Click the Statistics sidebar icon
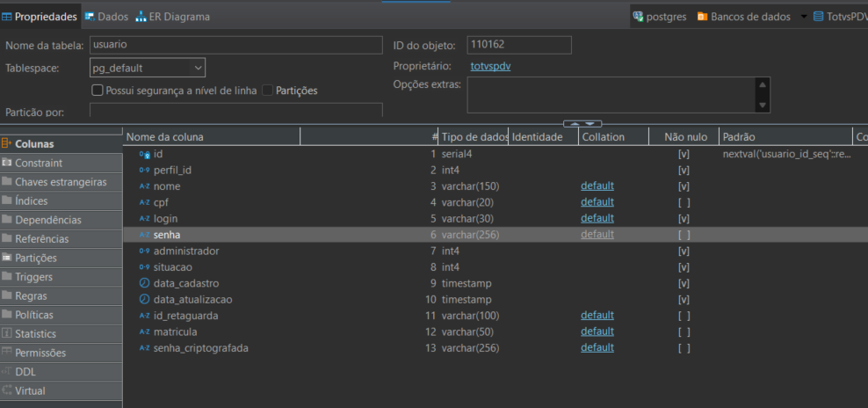 point(7,334)
